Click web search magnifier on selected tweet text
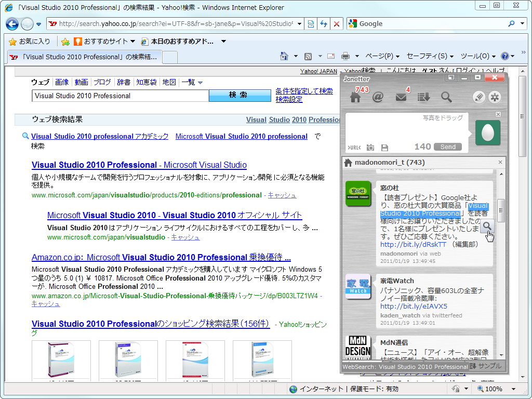Screen dimensions: 532x399 (x=487, y=225)
